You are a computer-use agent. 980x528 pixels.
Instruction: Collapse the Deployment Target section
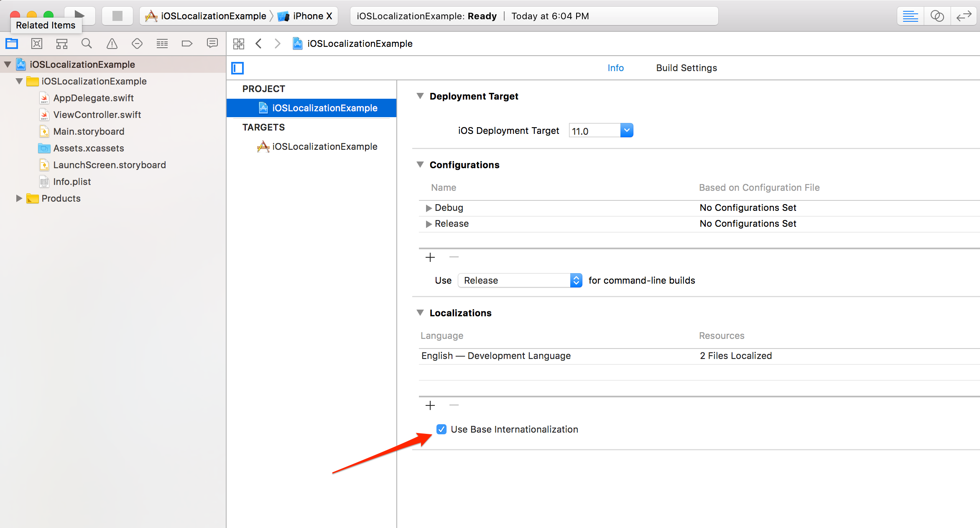420,96
